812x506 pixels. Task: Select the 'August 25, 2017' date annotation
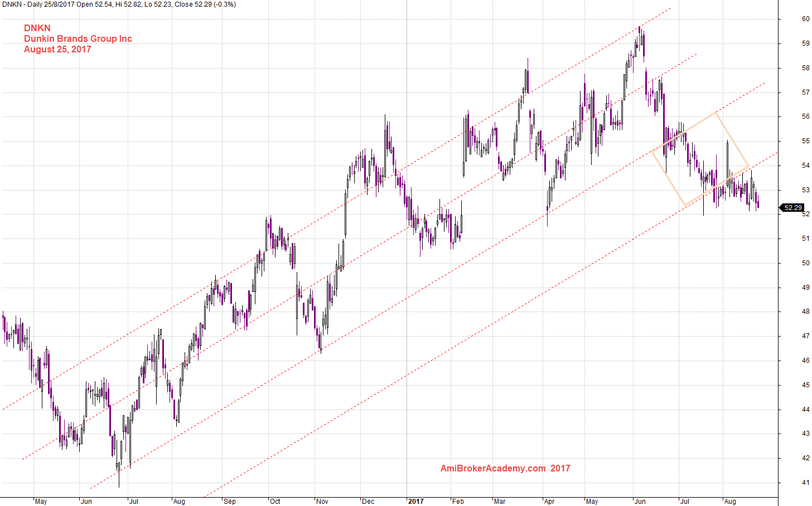[57, 49]
